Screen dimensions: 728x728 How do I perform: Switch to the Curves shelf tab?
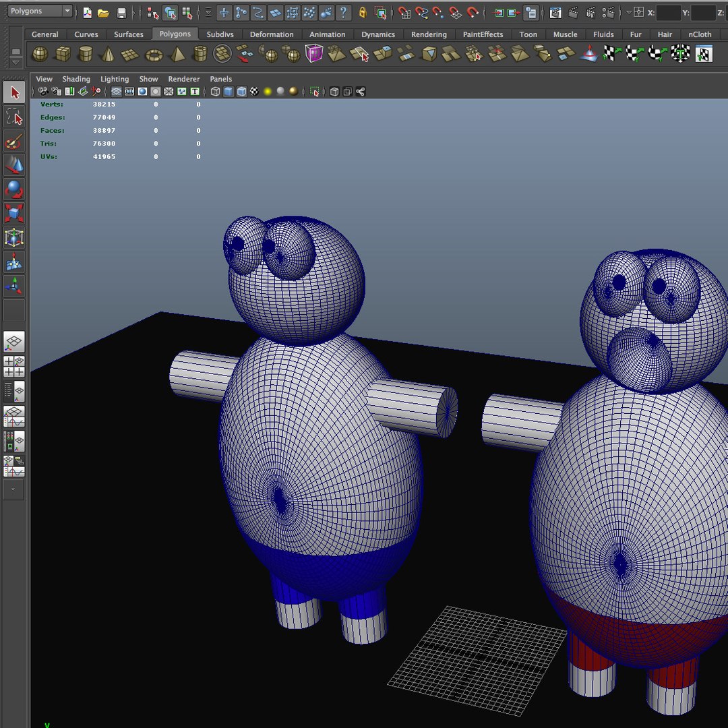click(86, 34)
